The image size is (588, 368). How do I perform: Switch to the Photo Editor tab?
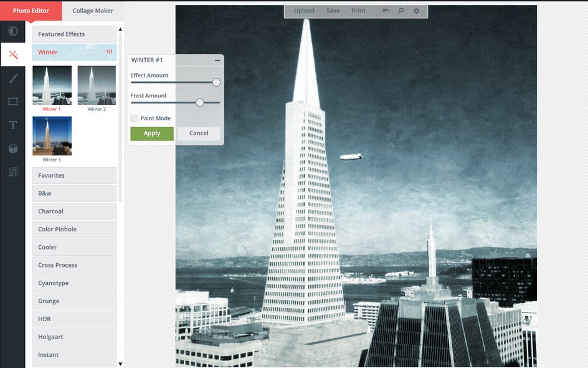click(31, 11)
